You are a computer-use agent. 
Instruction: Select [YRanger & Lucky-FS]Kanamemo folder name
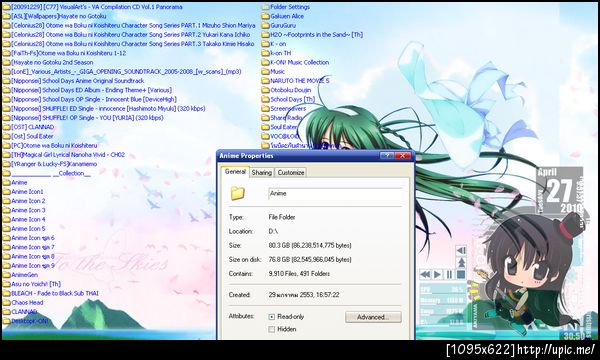54,164
